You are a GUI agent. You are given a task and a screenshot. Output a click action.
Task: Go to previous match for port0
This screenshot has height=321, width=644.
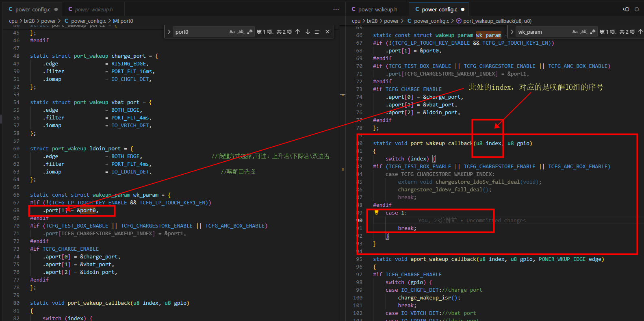coord(298,32)
